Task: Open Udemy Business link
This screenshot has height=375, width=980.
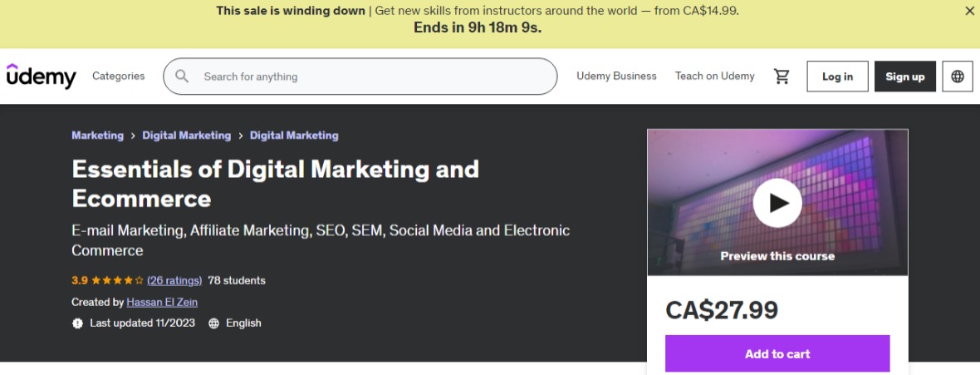Action: pos(616,76)
